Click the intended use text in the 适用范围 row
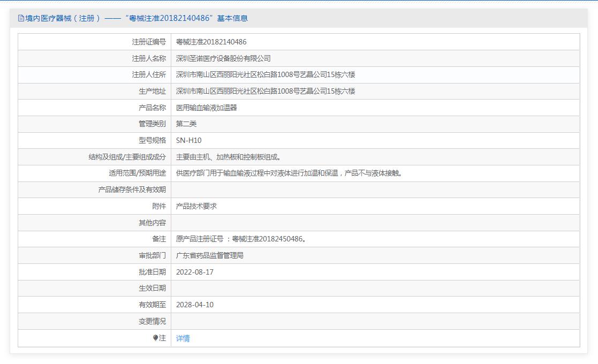Image resolution: width=598 pixels, height=364 pixels. point(289,173)
